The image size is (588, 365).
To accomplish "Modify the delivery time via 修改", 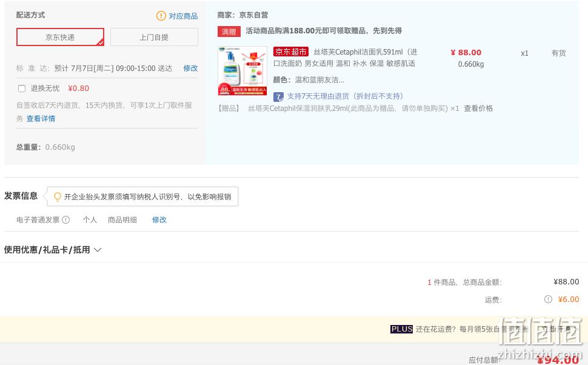I will pos(190,69).
